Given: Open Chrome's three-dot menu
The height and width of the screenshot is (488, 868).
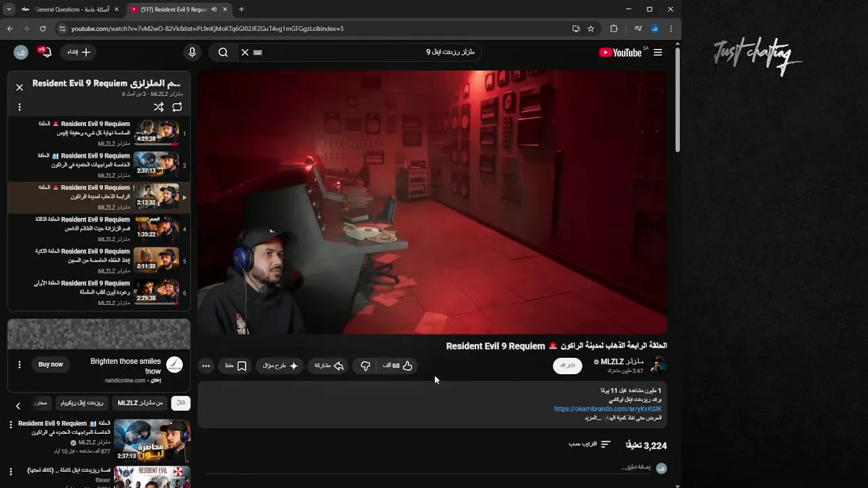Looking at the screenshot, I should pyautogui.click(x=671, y=28).
